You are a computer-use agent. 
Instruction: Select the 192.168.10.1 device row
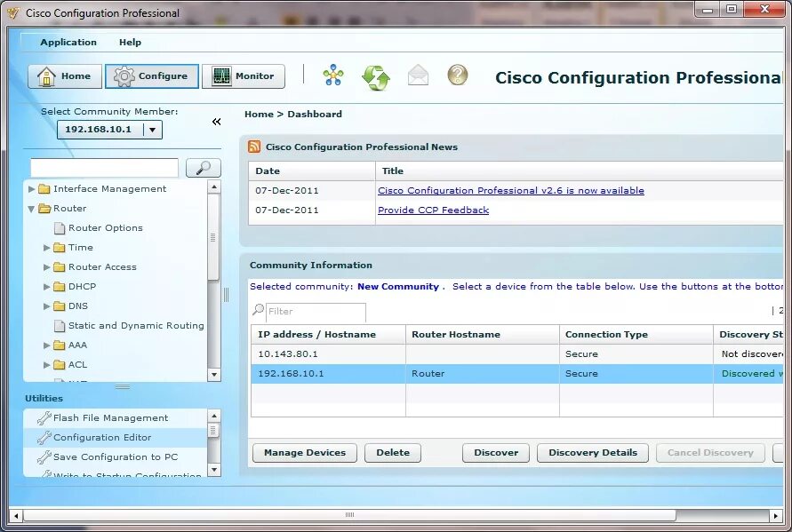(x=516, y=374)
